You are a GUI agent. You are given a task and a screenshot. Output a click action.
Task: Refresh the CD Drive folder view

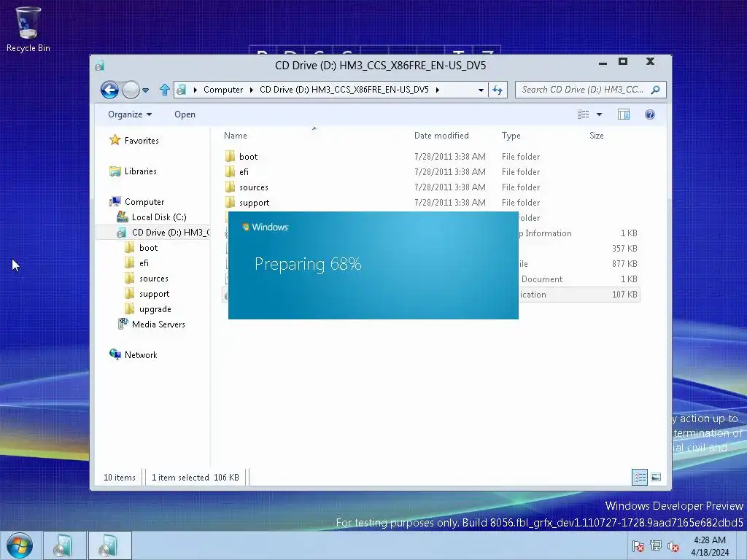(498, 90)
